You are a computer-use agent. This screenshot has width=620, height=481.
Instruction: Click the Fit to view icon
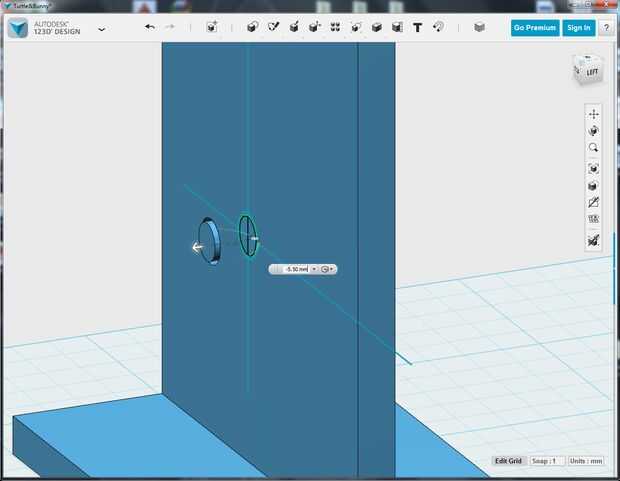pos(593,169)
